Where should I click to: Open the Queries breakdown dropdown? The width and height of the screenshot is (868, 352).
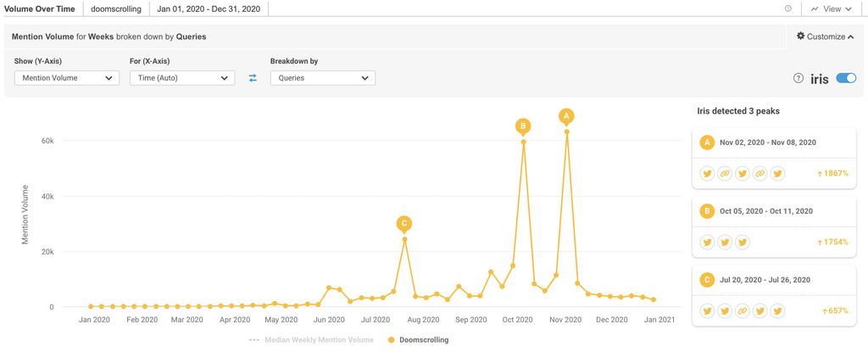click(322, 78)
